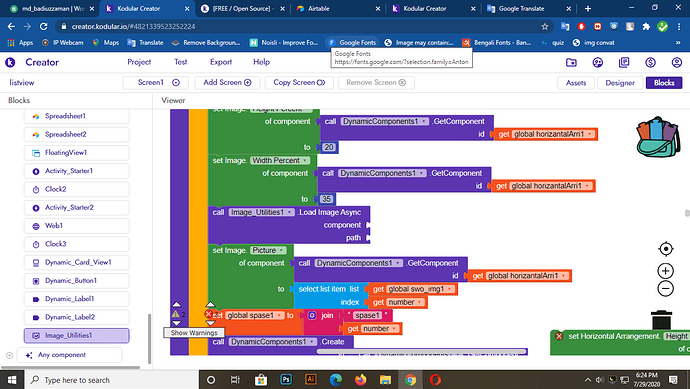The width and height of the screenshot is (690, 389).
Task: Click Show Warnings tooltip button
Action: (194, 333)
